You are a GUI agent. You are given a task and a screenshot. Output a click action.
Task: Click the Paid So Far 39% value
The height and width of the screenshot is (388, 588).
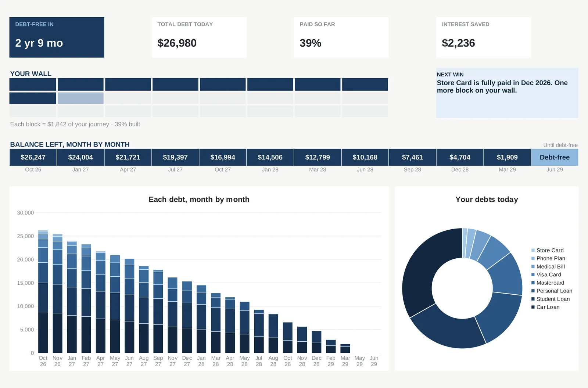(310, 43)
